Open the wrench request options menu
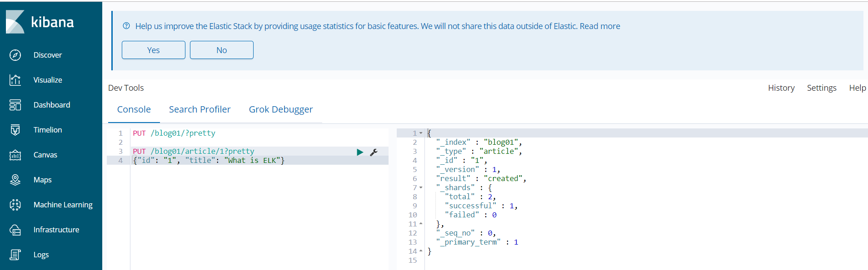The height and width of the screenshot is (270, 868). (374, 152)
